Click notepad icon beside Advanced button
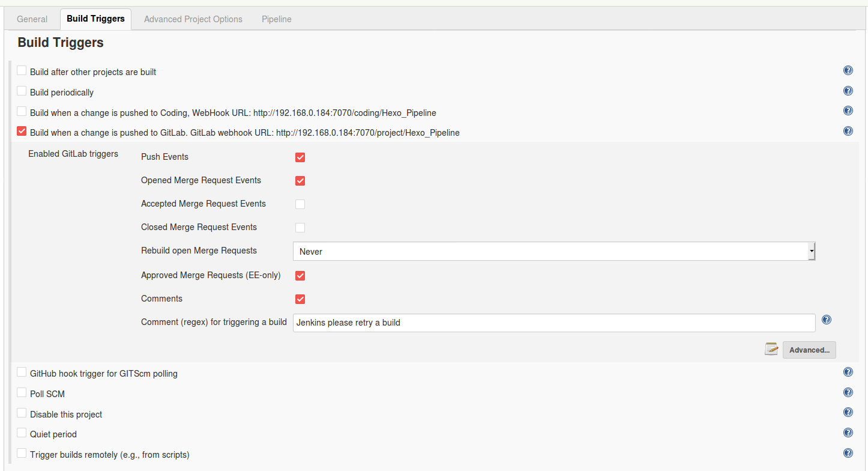 tap(771, 349)
